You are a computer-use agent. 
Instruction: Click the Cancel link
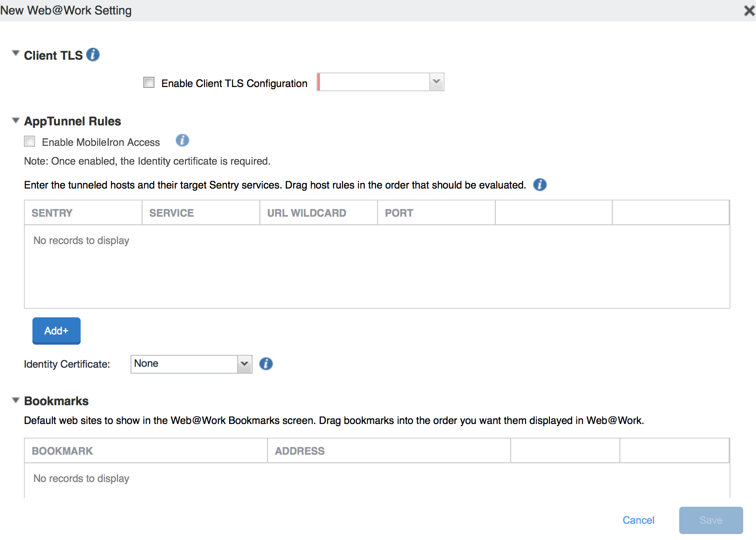click(x=638, y=520)
